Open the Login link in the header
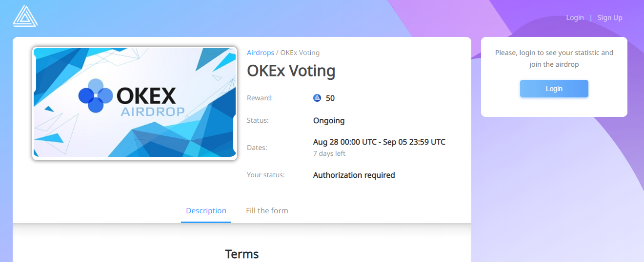Screen dimensions: 644x262 tap(575, 18)
